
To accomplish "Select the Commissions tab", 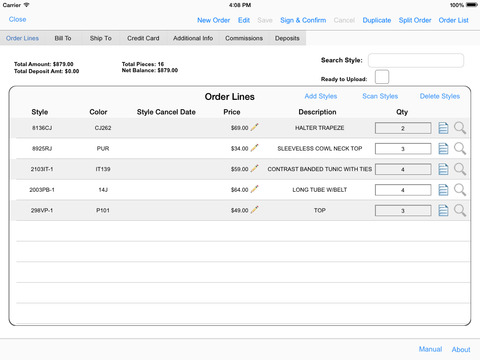I will point(244,38).
